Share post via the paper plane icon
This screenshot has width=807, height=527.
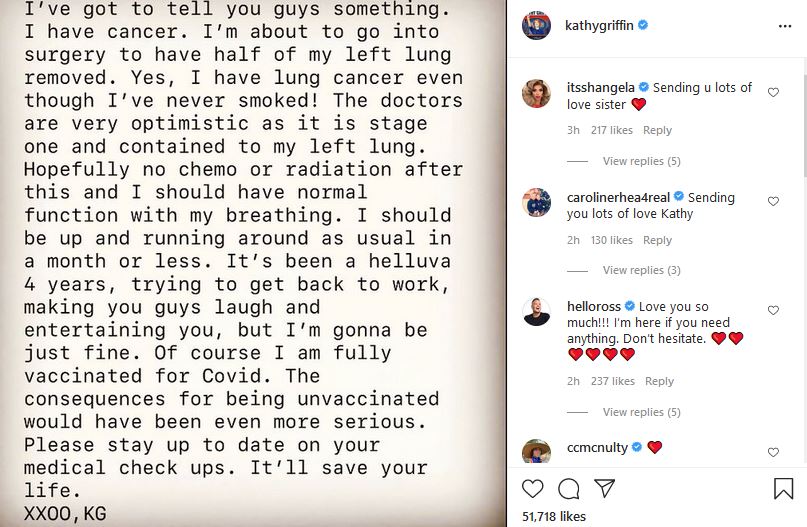pos(604,488)
